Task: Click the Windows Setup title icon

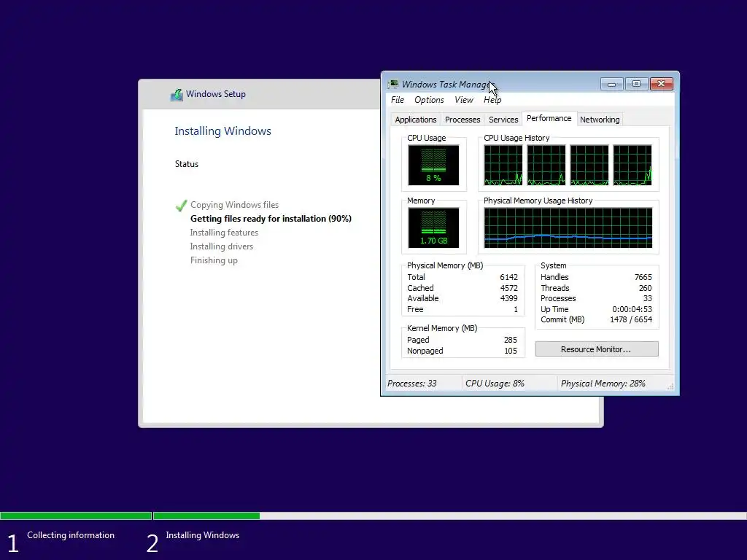Action: tap(177, 94)
